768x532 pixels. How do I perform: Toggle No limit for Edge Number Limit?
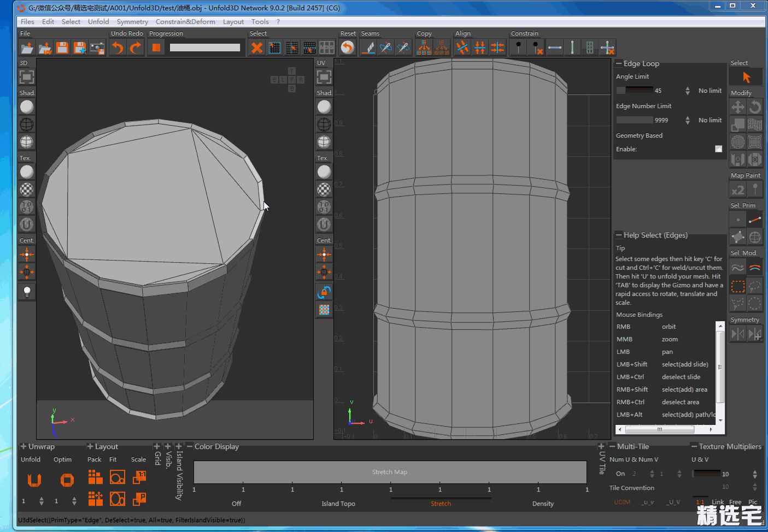click(x=710, y=120)
